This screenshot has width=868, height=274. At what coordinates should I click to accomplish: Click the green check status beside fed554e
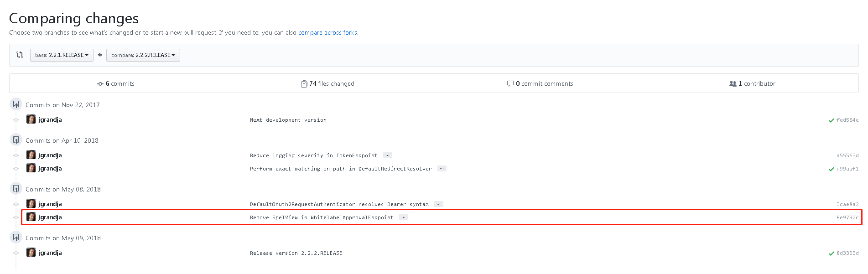coord(831,120)
